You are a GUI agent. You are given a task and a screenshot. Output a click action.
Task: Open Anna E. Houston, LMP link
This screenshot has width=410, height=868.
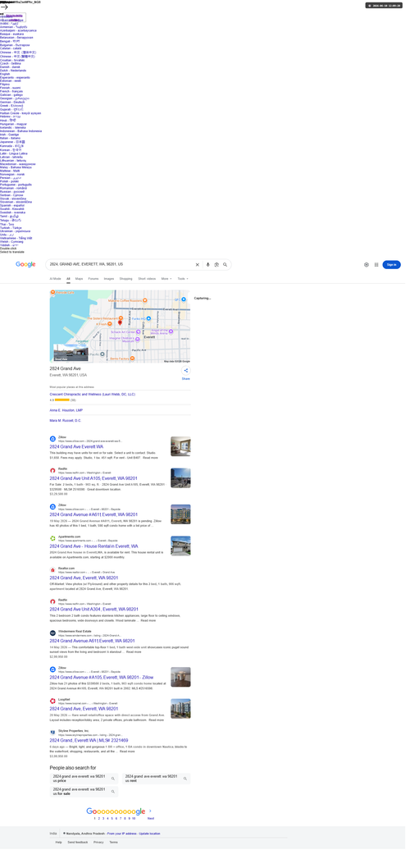pyautogui.click(x=66, y=410)
